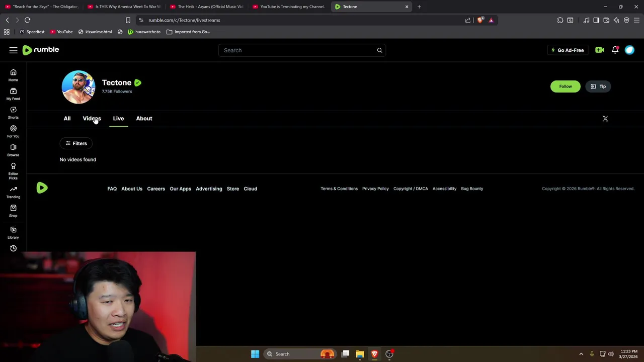Open the Brave Wallet icon
This screenshot has width=644, height=362.
[606, 20]
